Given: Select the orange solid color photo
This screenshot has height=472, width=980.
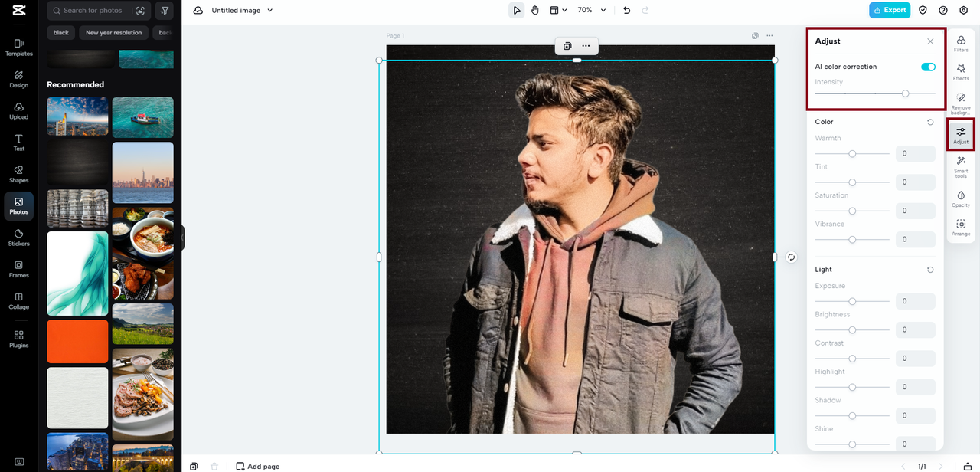Looking at the screenshot, I should tap(77, 342).
